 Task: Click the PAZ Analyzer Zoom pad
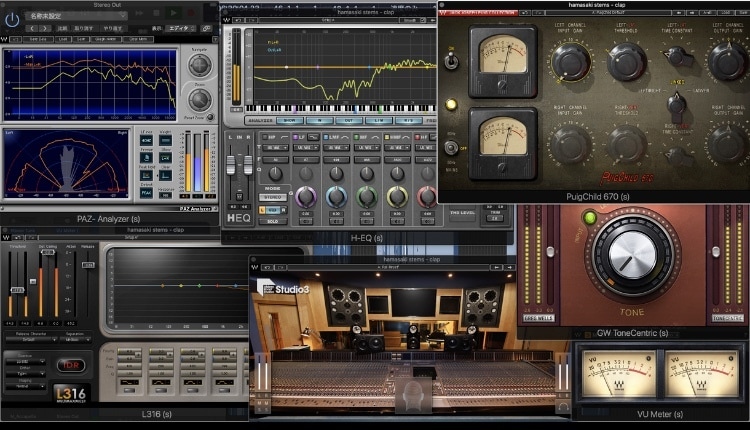(x=199, y=99)
